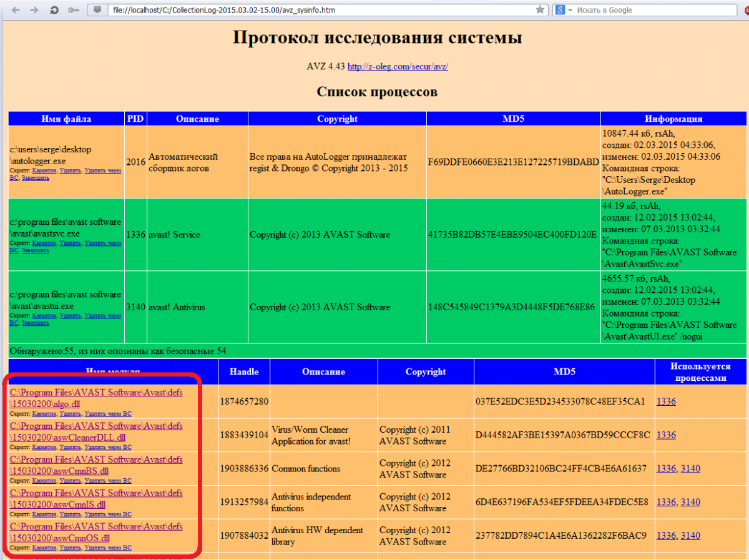Viewport: 749px width, 560px height.
Task: Open the page info badge beside the address
Action: [97, 10]
